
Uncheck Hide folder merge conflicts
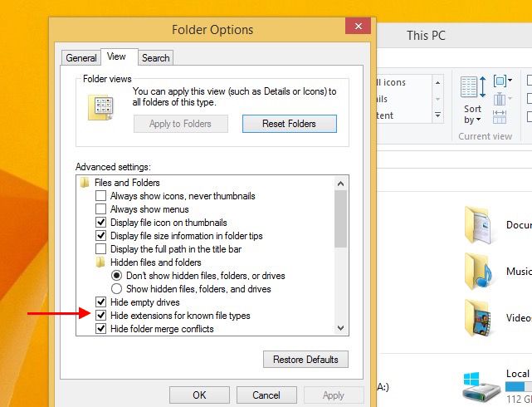[x=100, y=329]
